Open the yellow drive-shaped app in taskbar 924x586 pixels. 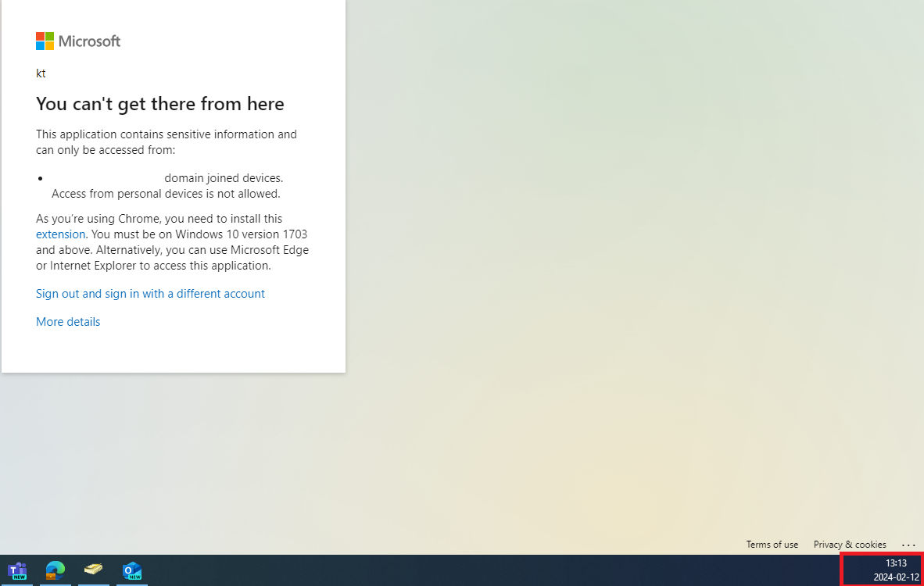click(x=94, y=570)
